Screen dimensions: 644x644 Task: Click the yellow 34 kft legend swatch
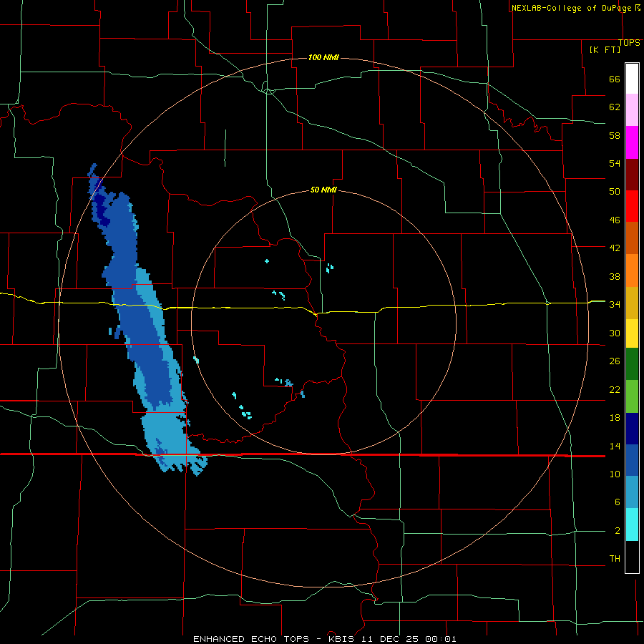(x=632, y=333)
